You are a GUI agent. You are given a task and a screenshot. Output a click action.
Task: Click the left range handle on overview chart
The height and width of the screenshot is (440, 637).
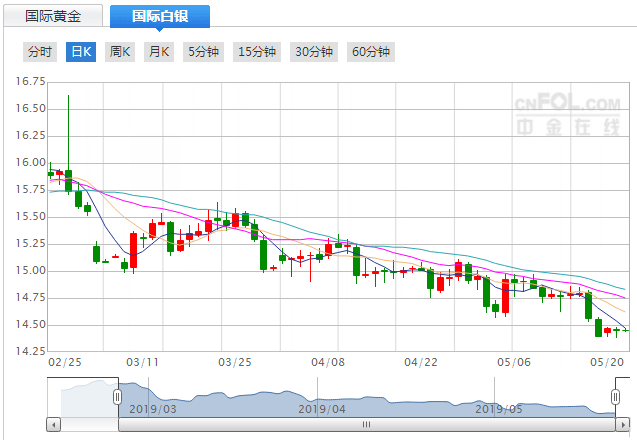tap(118, 397)
